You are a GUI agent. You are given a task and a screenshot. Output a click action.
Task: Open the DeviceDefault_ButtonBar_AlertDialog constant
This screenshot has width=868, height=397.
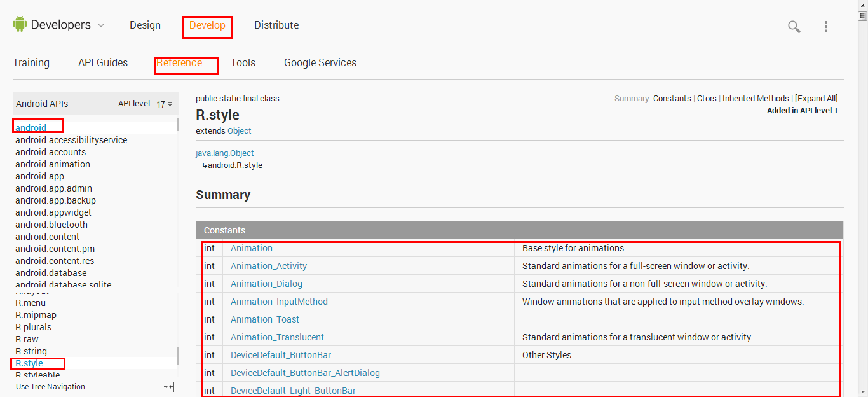click(305, 373)
